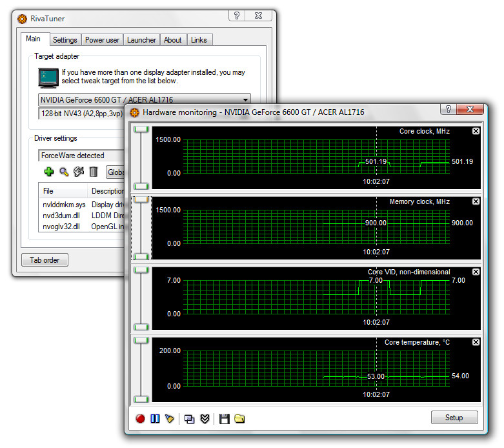
Task: Click the monitor icon in Target adapter
Action: coord(48,78)
